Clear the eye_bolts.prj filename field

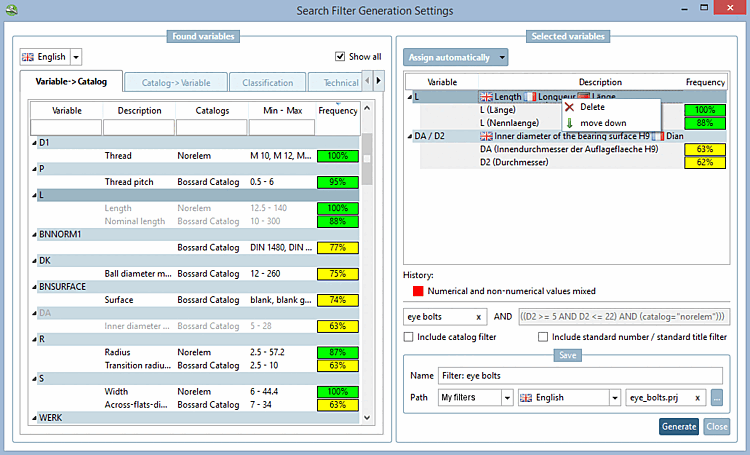pos(697,397)
